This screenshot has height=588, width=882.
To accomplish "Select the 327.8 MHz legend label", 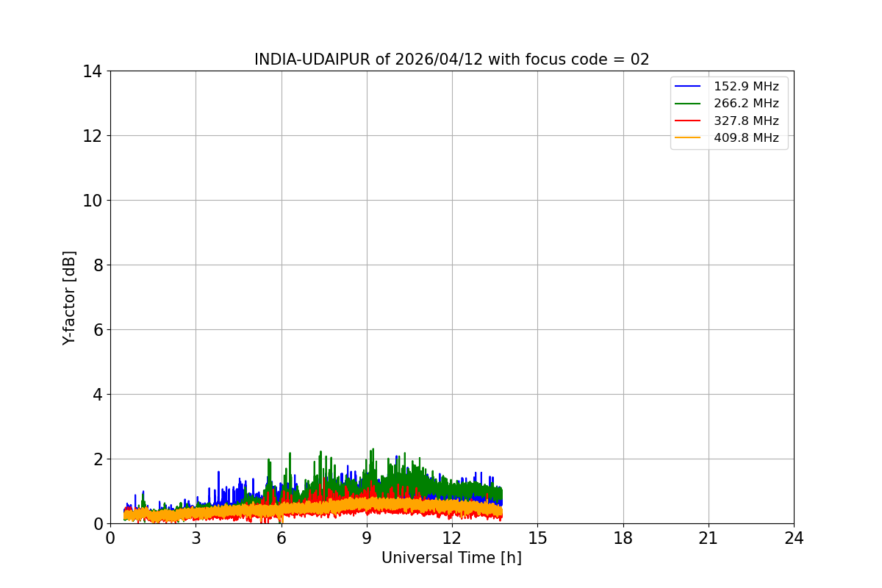I will tap(746, 121).
